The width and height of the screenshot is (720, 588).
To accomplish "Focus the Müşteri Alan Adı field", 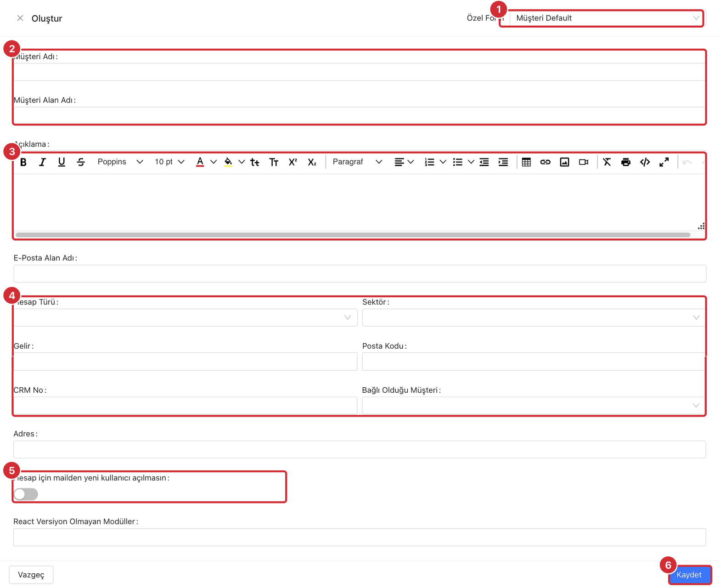I will point(360,116).
